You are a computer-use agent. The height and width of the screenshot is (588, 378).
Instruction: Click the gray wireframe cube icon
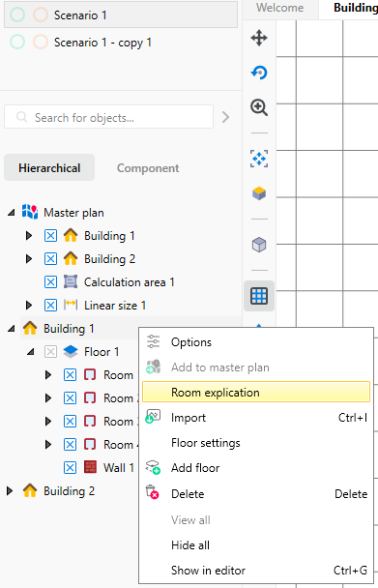(x=259, y=245)
